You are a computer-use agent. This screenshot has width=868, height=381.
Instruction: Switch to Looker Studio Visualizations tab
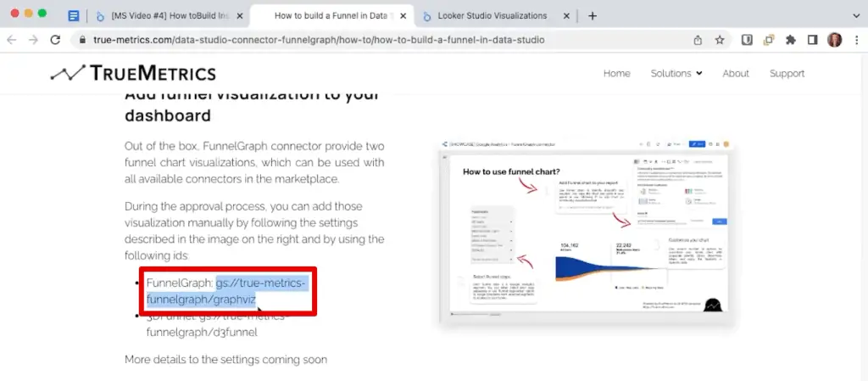492,16
